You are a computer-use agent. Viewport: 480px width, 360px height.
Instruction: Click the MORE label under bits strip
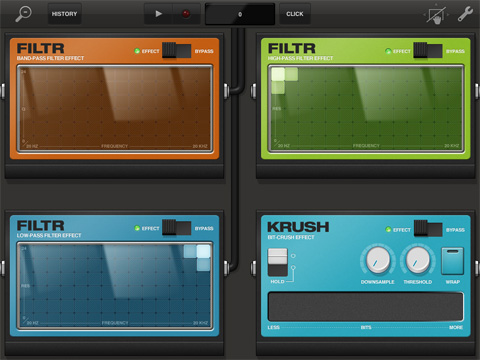(x=456, y=327)
